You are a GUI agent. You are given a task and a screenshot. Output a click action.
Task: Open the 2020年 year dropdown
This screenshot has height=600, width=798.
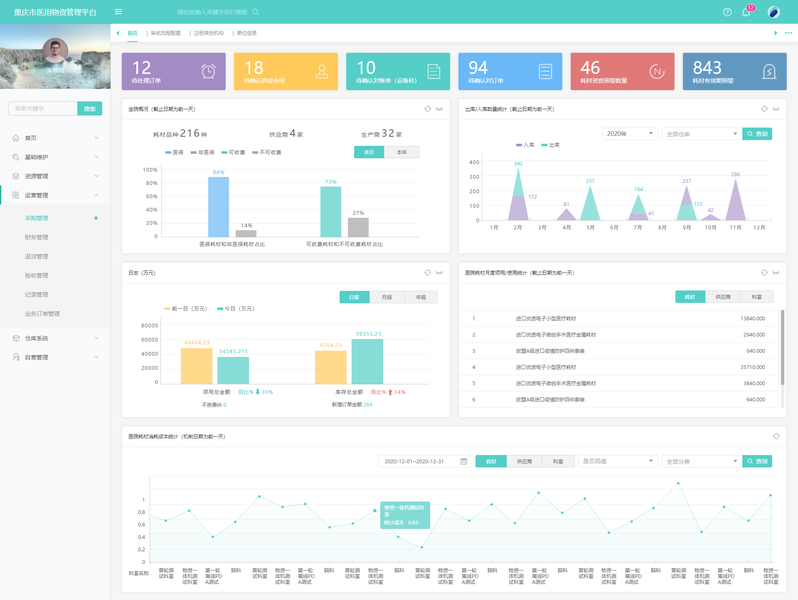pos(630,134)
